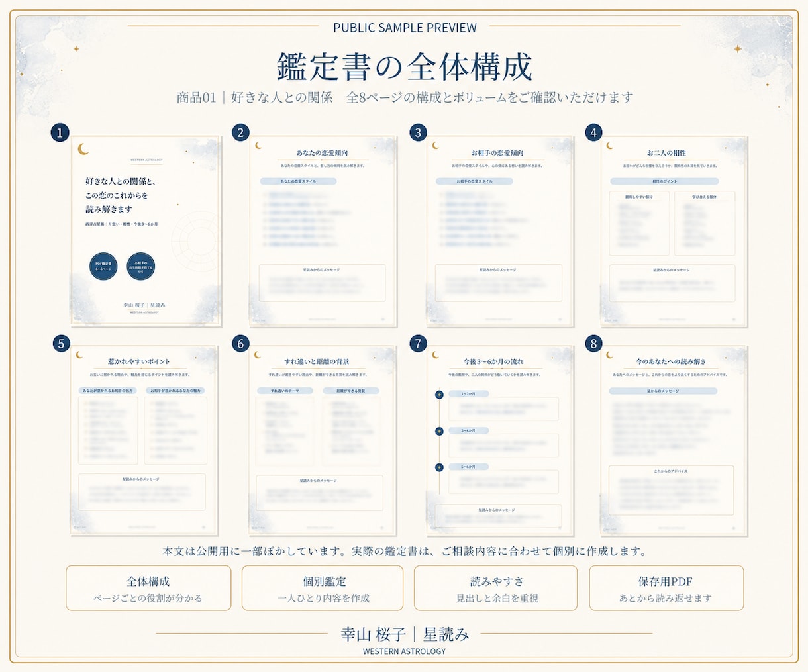Click the cover page's crescent moon icon

83,149
